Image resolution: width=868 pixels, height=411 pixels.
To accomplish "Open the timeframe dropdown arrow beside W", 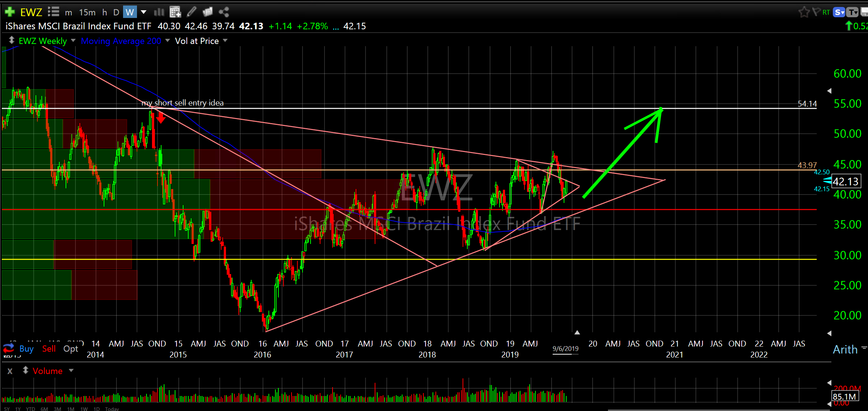I will point(144,12).
